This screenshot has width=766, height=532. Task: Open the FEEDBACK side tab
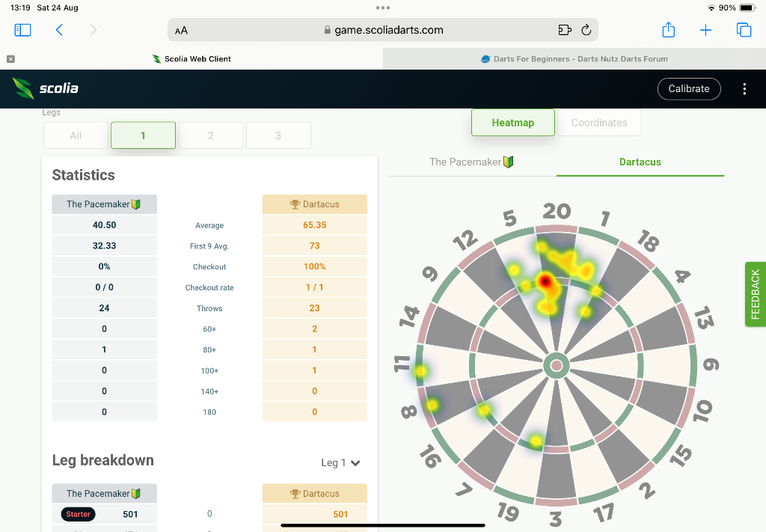(x=756, y=294)
